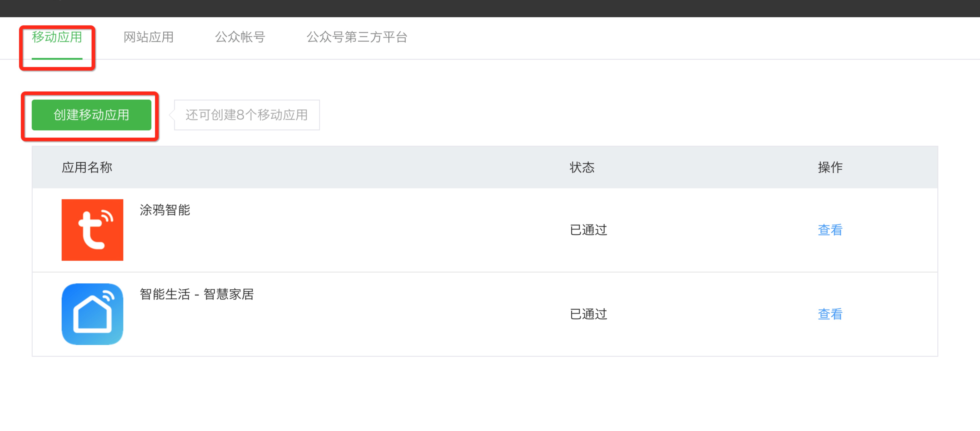Click 已通过 status in the 涂鸦智能 row
Image resolution: width=980 pixels, height=431 pixels.
588,230
